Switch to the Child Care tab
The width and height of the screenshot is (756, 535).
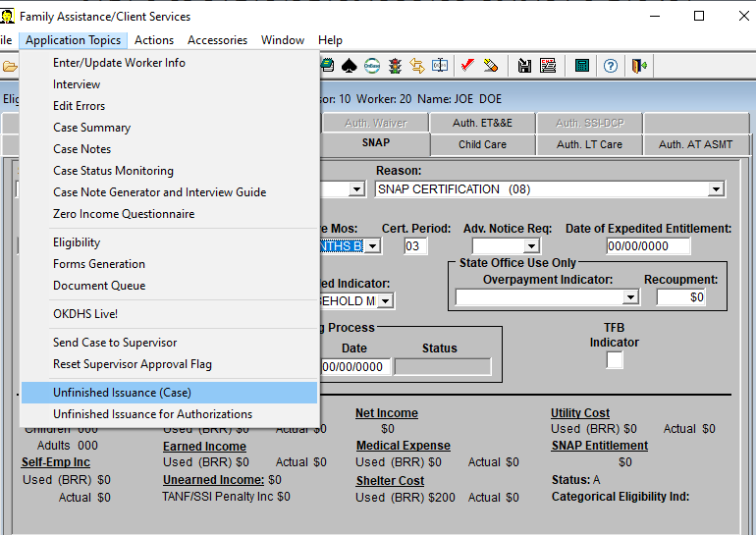[x=483, y=144]
